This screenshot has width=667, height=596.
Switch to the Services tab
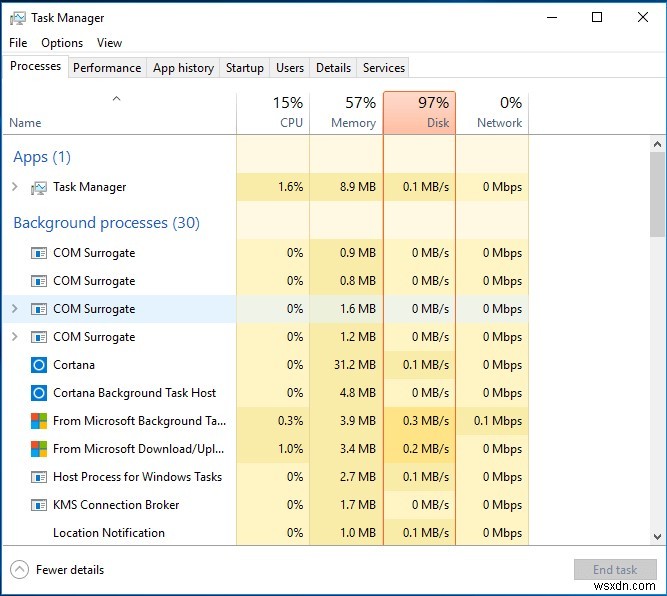pos(384,68)
